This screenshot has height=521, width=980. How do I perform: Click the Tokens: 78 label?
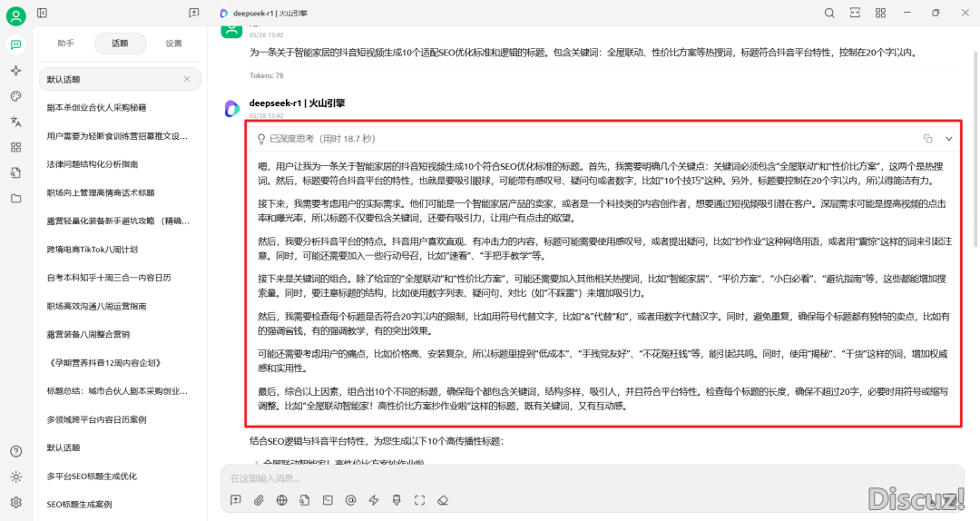266,75
